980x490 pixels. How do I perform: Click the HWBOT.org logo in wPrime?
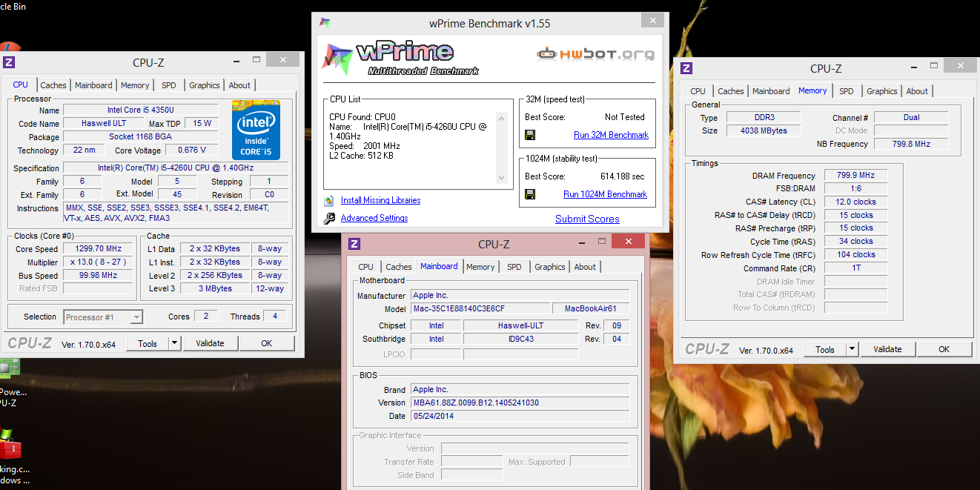coord(595,54)
